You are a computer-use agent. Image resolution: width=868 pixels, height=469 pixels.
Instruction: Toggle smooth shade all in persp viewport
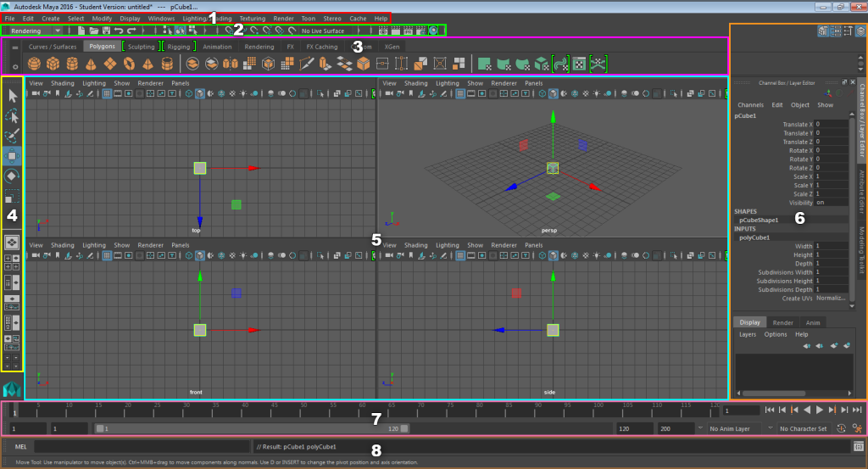click(x=553, y=93)
